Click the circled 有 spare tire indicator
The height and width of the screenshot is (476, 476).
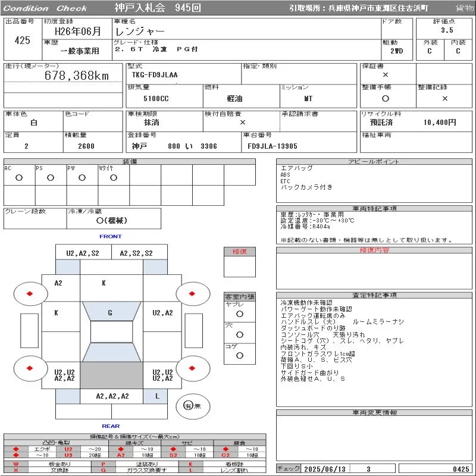pyautogui.click(x=188, y=406)
